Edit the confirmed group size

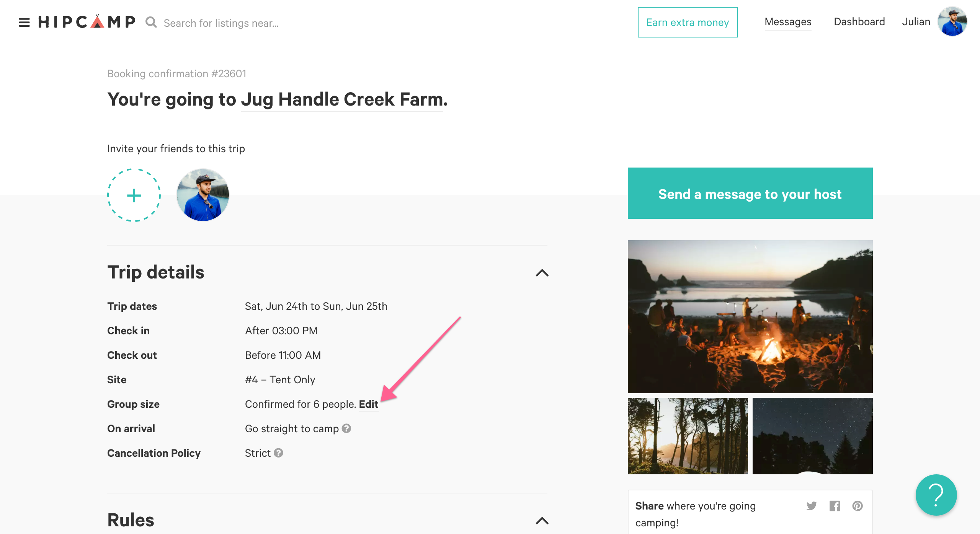(369, 404)
